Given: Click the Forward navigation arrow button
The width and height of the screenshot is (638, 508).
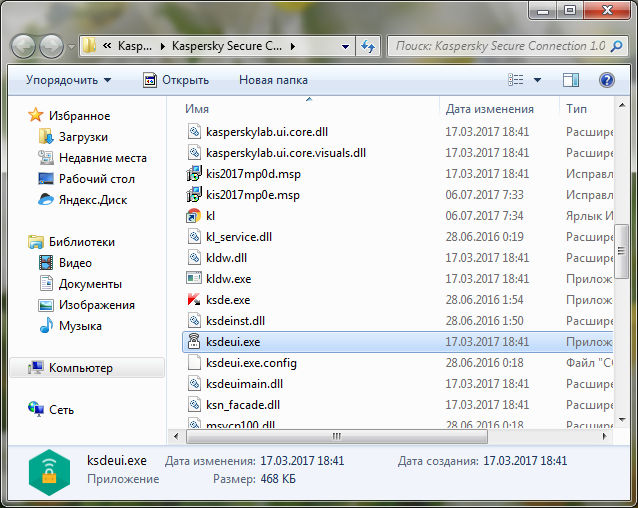Looking at the screenshot, I should (51, 46).
